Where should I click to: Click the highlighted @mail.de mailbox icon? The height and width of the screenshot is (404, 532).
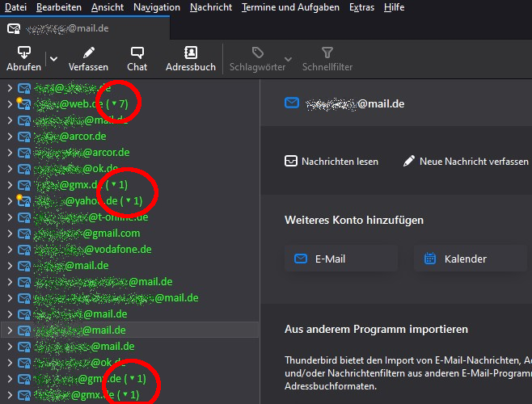[24, 330]
